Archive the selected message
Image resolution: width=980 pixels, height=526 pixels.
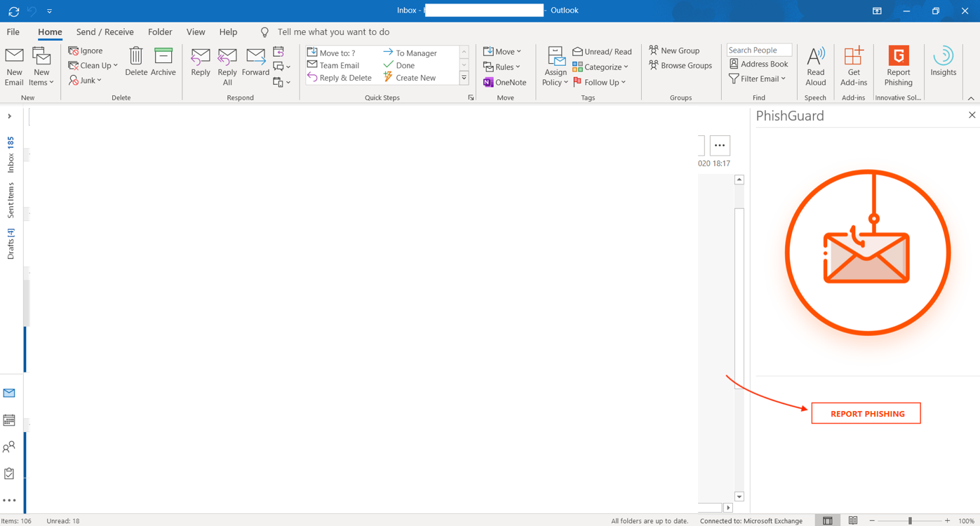click(163, 62)
